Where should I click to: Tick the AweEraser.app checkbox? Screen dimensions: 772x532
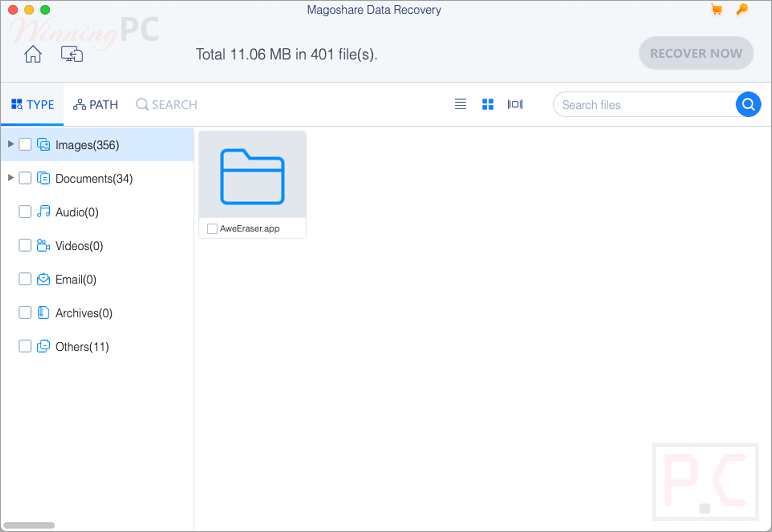click(x=212, y=228)
